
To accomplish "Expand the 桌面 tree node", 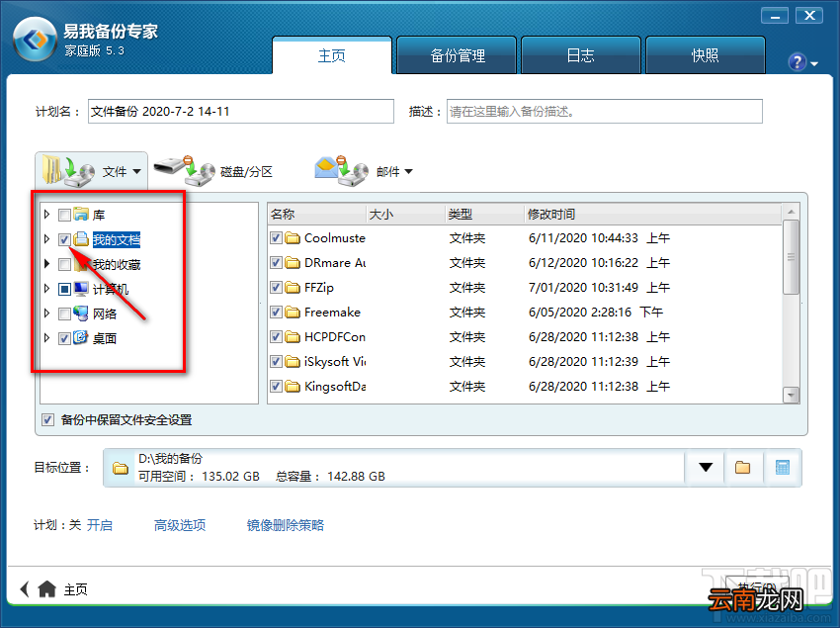I will tap(47, 338).
